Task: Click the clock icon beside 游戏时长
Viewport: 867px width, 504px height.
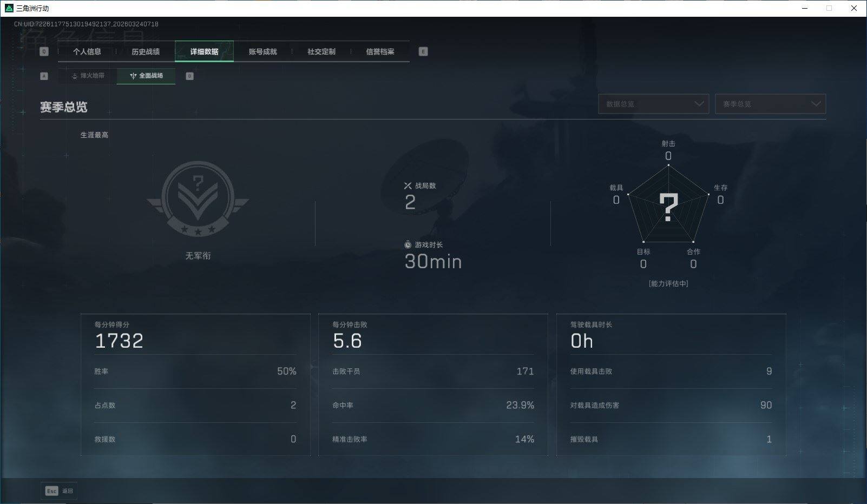Action: (408, 245)
